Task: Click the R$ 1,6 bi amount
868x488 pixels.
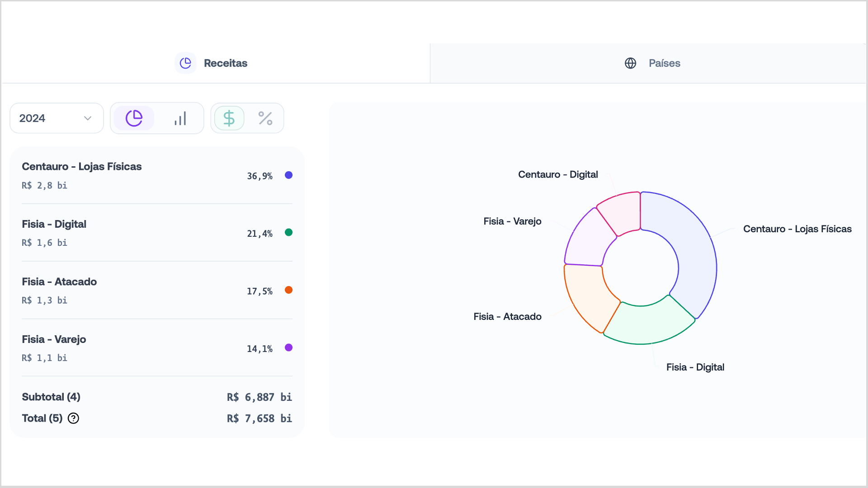Action: [44, 243]
